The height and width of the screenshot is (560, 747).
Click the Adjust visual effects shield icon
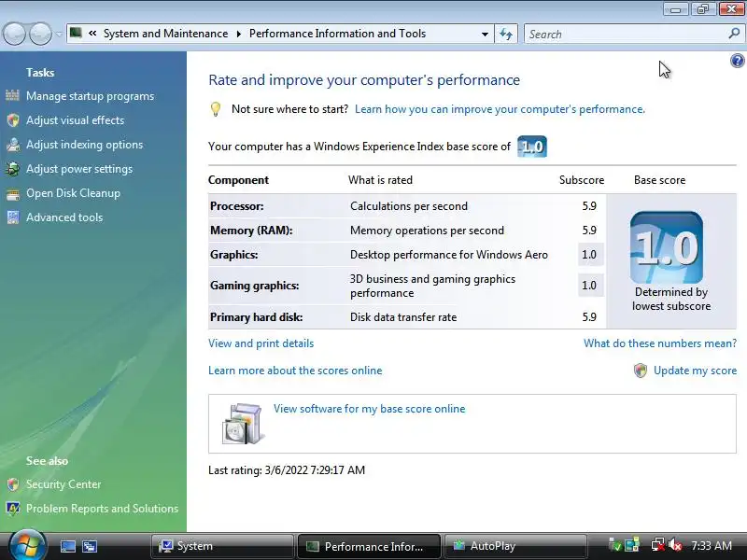point(13,120)
